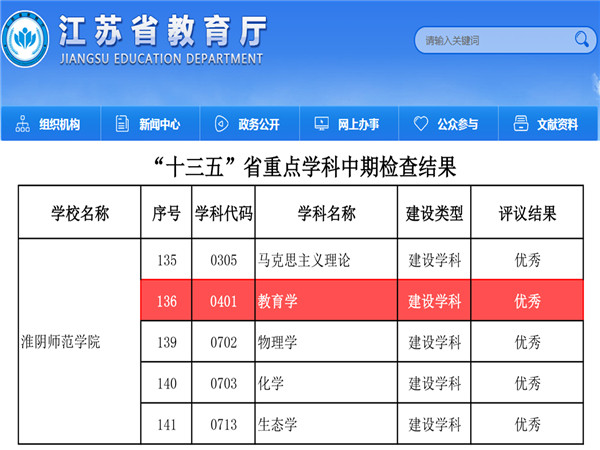This screenshot has height=450, width=600.
Task: Go to 政务公开 section
Action: pos(258,125)
